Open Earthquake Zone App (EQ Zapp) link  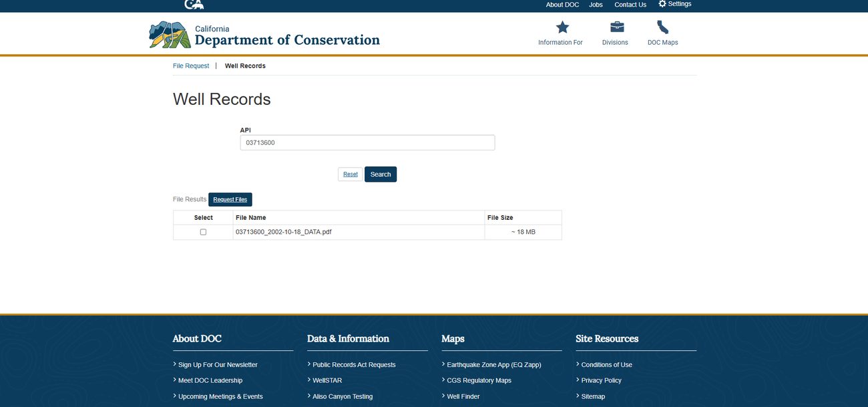[494, 365]
